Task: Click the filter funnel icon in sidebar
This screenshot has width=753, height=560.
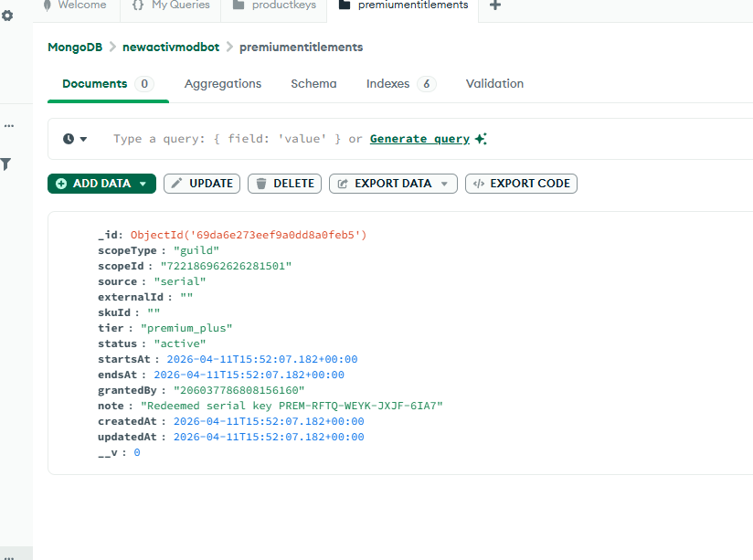Action: pyautogui.click(x=5, y=164)
